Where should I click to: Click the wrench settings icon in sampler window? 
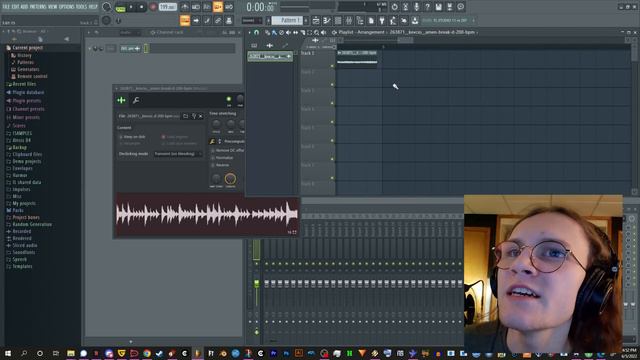point(136,100)
